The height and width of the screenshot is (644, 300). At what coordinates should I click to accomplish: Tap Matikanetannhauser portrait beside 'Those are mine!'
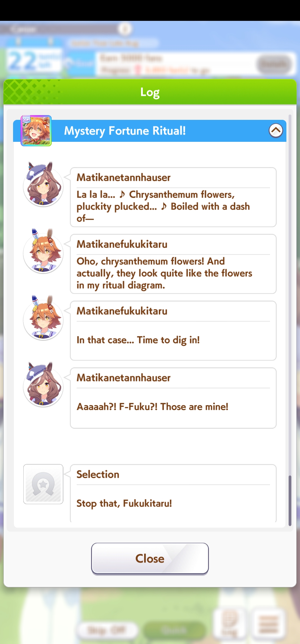43,384
